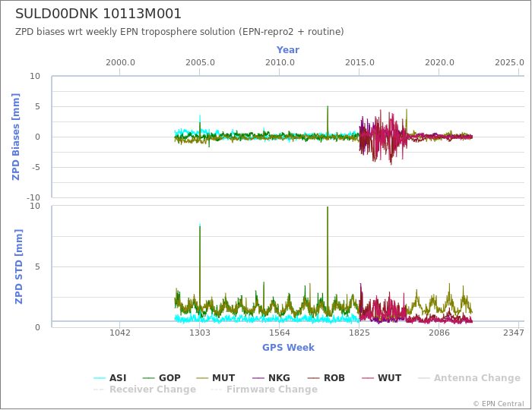The width and height of the screenshot is (532, 410).
Task: Click the 2005.0 year tick label
Action: point(200,63)
